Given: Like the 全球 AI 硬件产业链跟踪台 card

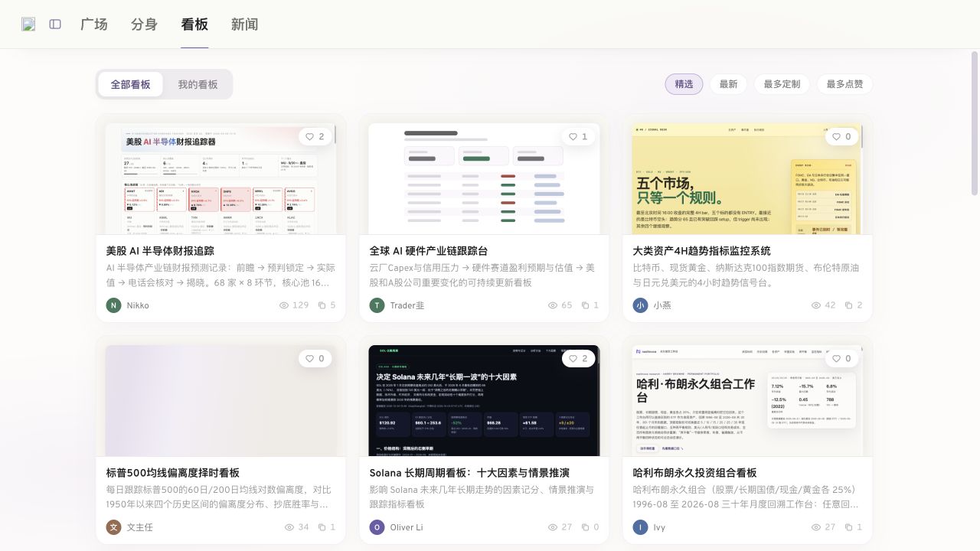Looking at the screenshot, I should pos(578,136).
